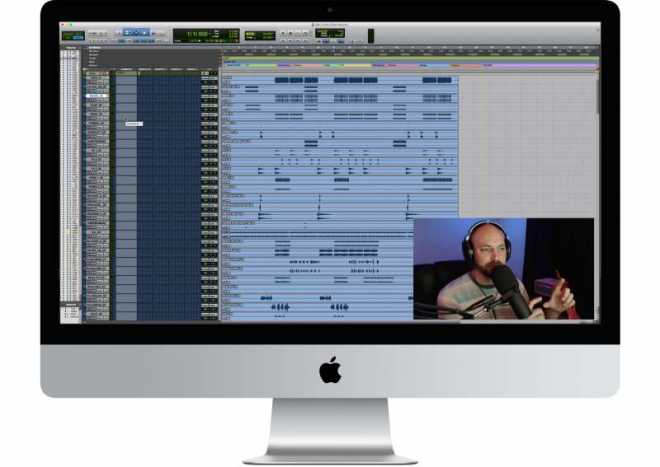Select first dark clip on the topmost track
The width and height of the screenshot is (660, 467).
click(x=282, y=80)
